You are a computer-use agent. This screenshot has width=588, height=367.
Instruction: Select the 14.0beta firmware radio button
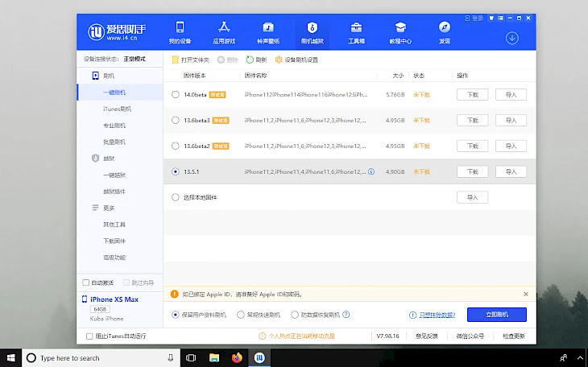(x=176, y=95)
